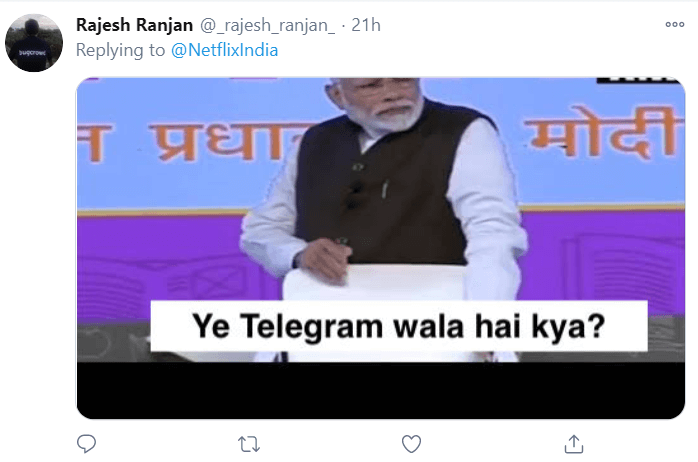Image resolution: width=698 pixels, height=462 pixels.
Task: Open the @_rajesh_ranjan_ handle link
Action: tap(267, 25)
